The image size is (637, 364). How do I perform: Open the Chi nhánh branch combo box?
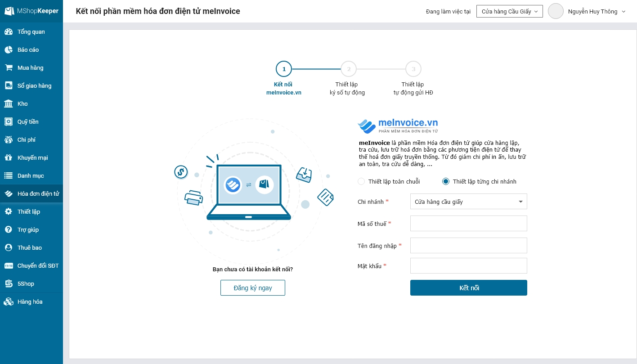coord(469,202)
